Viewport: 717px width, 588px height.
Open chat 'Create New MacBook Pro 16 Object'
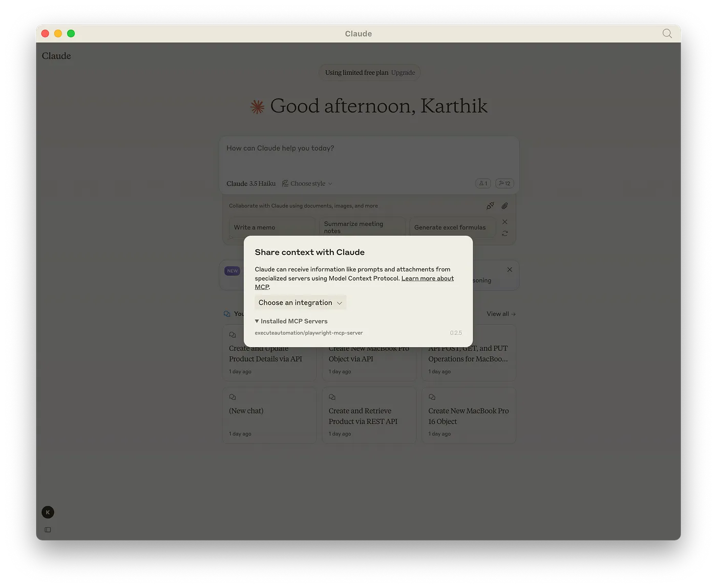(469, 415)
